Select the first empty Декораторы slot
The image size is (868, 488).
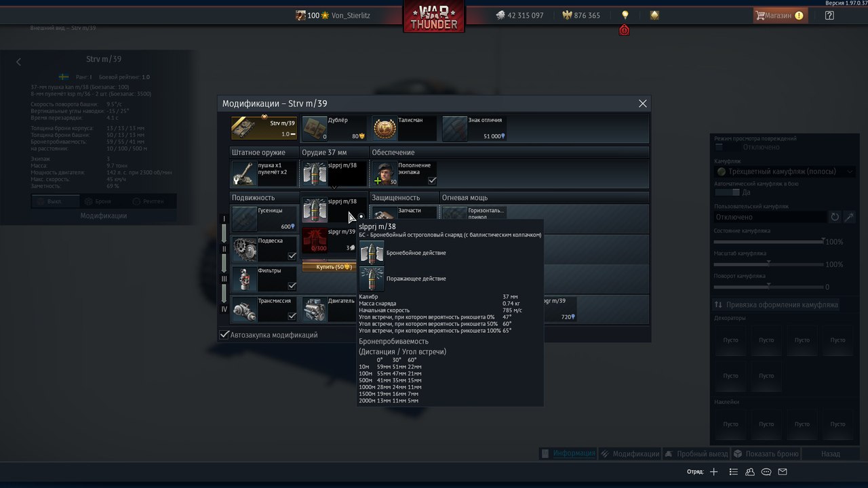[730, 340]
